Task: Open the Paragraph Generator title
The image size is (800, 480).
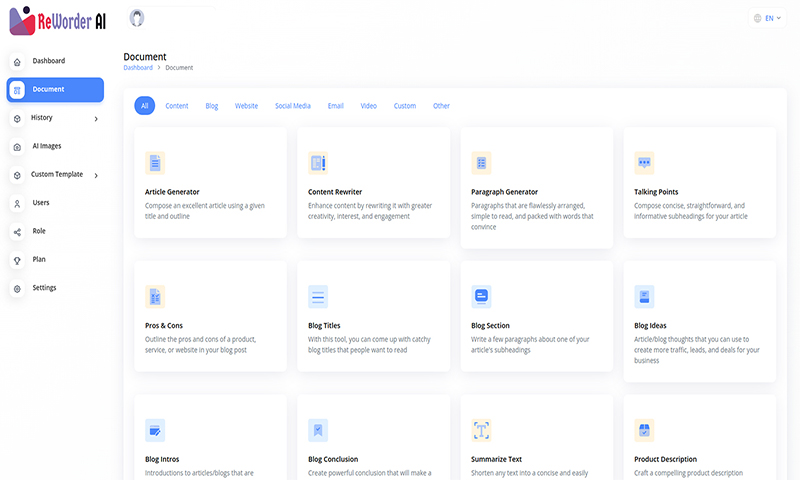Action: point(504,192)
